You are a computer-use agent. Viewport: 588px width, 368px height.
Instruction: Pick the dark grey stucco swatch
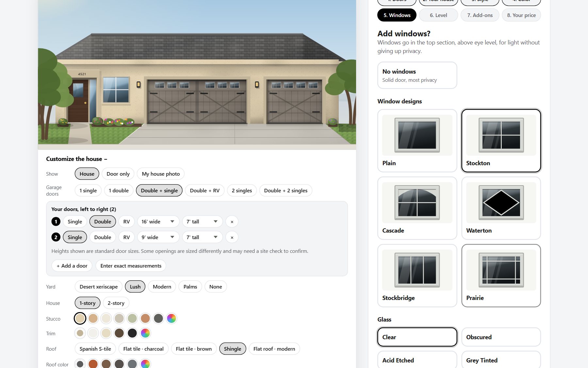[x=158, y=318]
